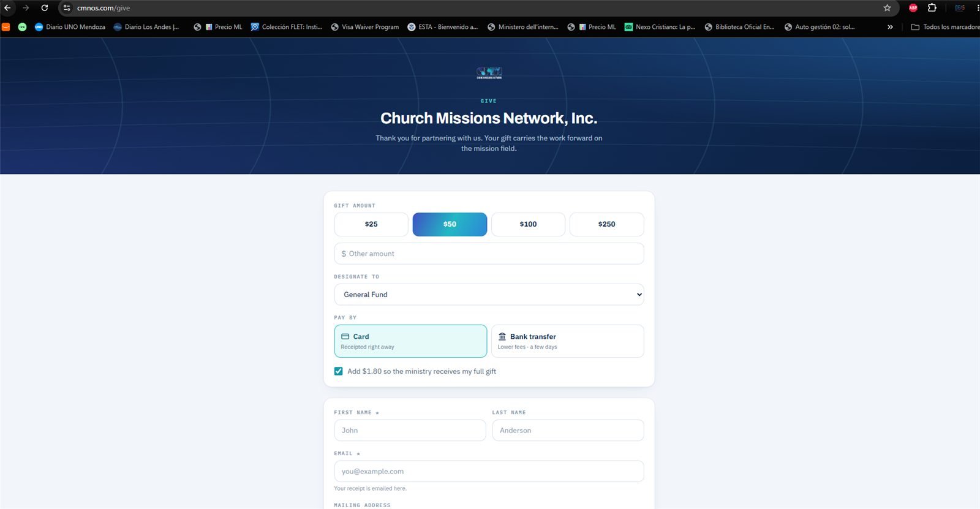980x509 pixels.
Task: Open the Todos los marcadores folder
Action: pos(945,27)
